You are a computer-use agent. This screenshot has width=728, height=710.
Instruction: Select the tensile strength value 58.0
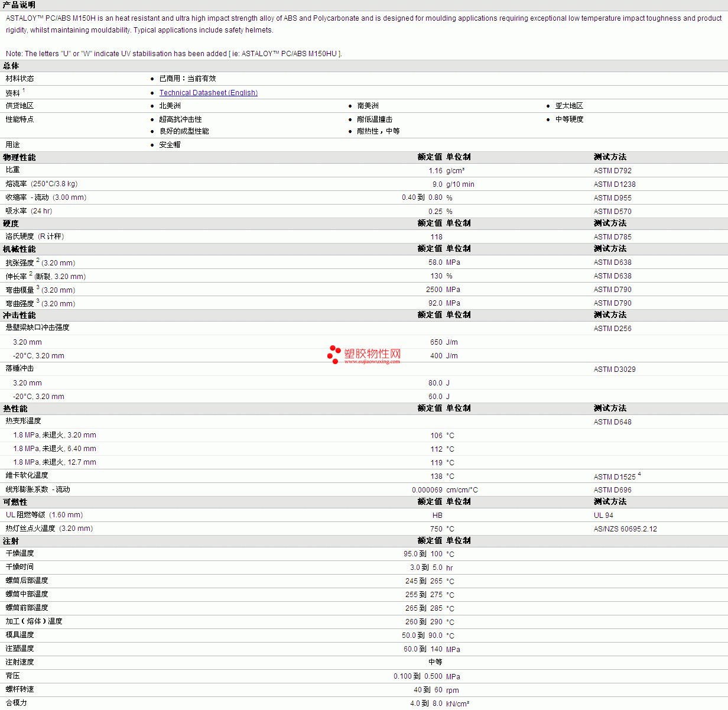click(435, 262)
